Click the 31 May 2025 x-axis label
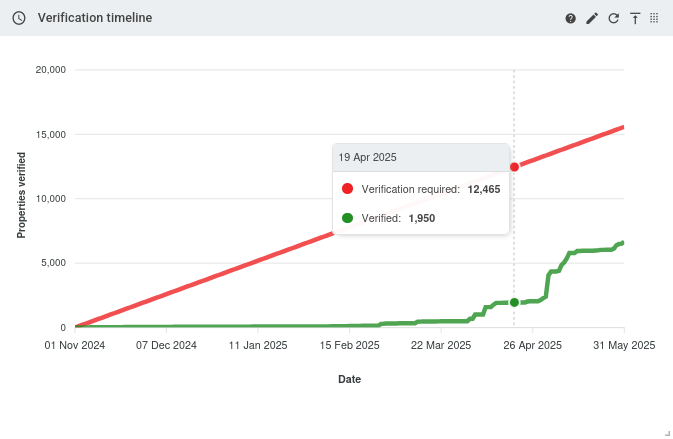 pyautogui.click(x=624, y=345)
